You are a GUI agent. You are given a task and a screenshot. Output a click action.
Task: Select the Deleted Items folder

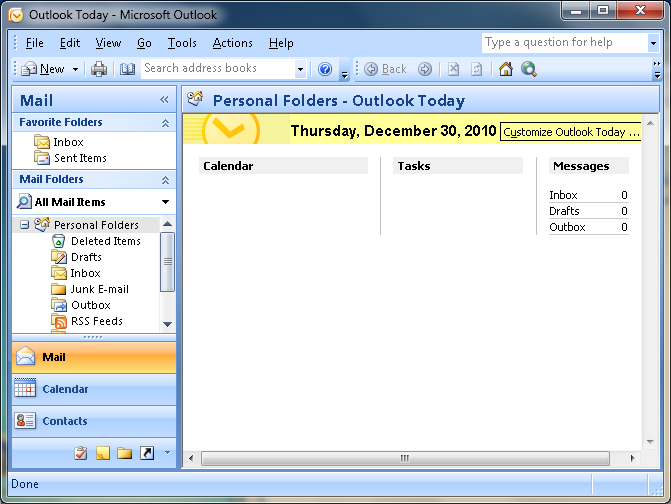(106, 241)
